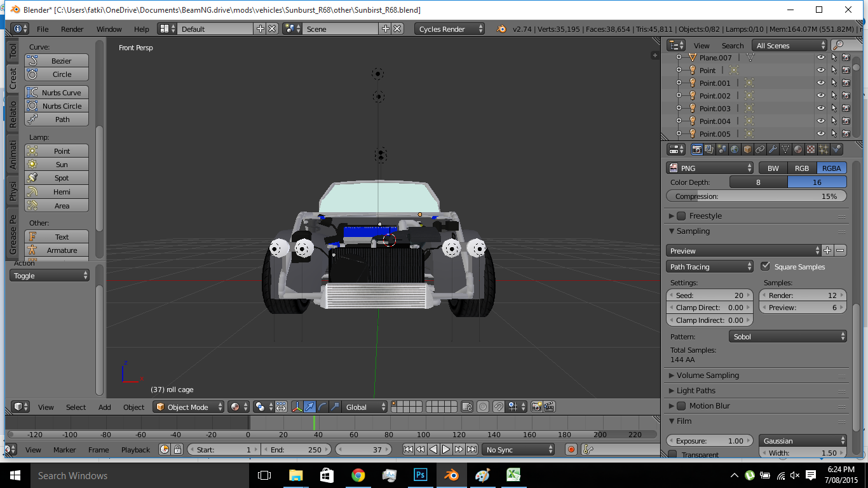
Task: Open the Object Mode dropdown
Action: [189, 407]
